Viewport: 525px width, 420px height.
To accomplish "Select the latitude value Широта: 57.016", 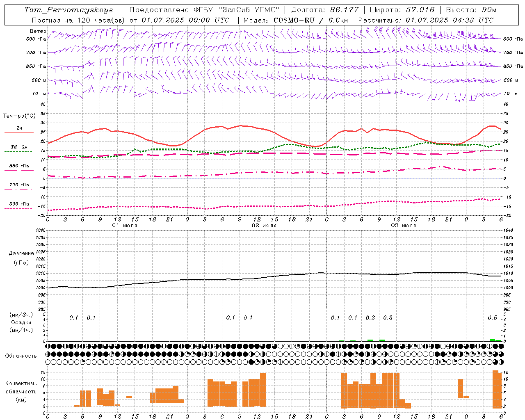I will click(x=402, y=10).
